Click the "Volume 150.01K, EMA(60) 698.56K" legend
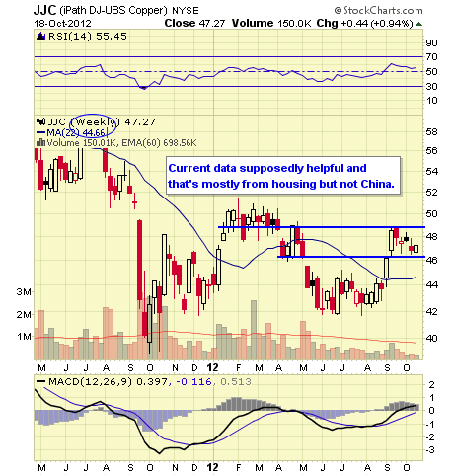 coord(121,143)
